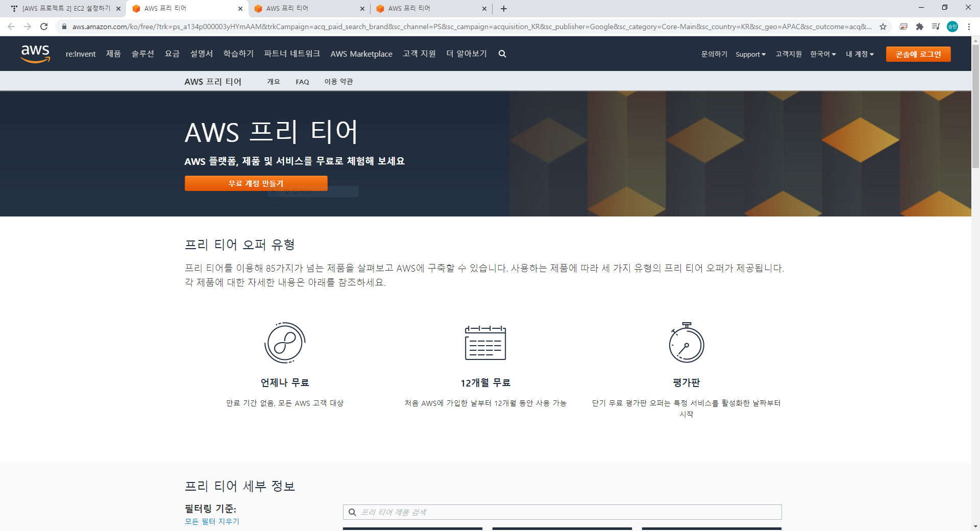Click the page's vertical scrollbar thumb

point(975,106)
